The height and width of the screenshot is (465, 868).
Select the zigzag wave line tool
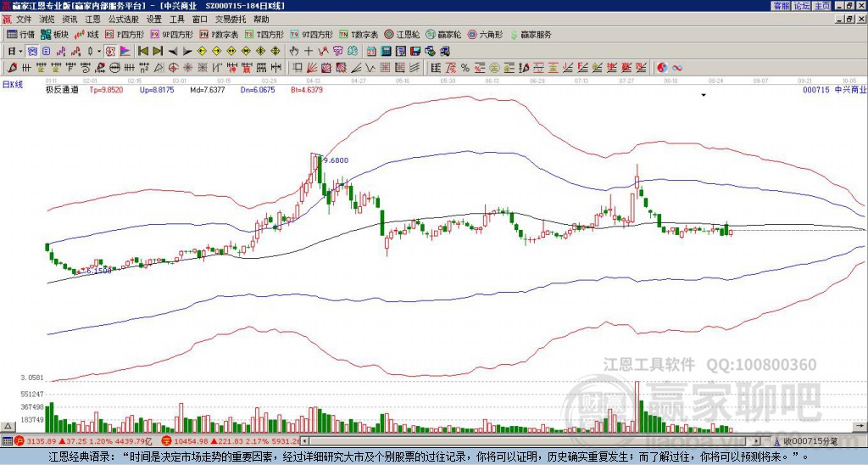[370, 68]
